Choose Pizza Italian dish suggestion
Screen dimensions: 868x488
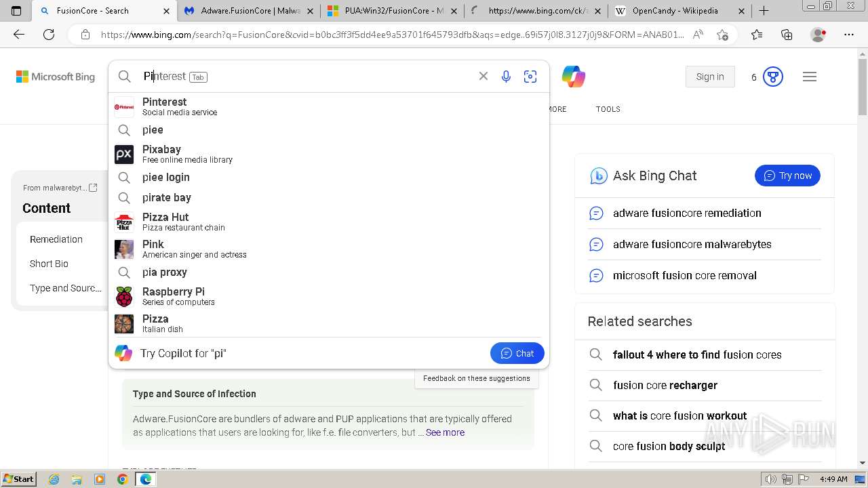tap(329, 323)
